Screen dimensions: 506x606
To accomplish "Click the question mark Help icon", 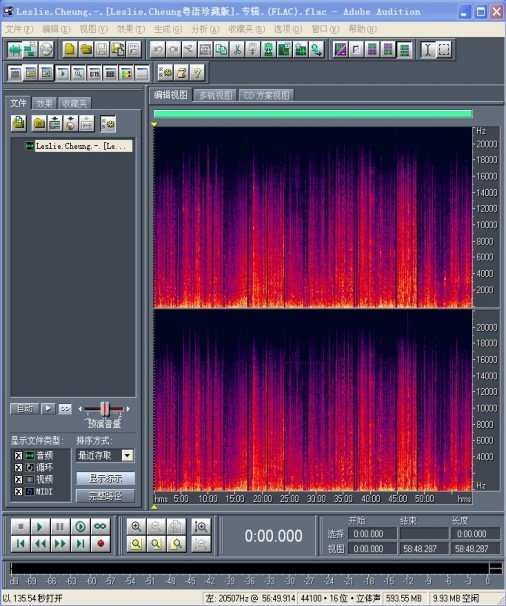I will point(197,73).
